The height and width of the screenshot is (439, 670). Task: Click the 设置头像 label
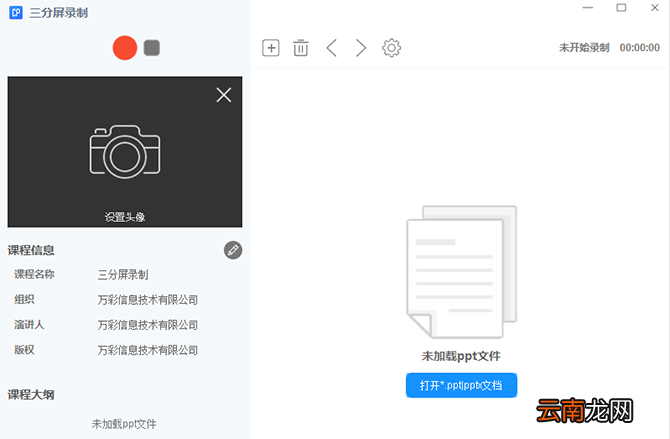pos(125,217)
